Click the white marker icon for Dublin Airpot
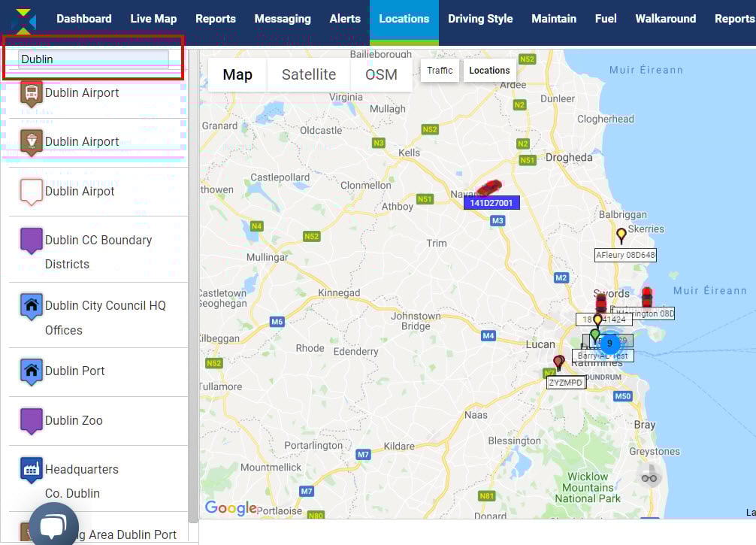Viewport: 756px width, 545px height. click(32, 192)
